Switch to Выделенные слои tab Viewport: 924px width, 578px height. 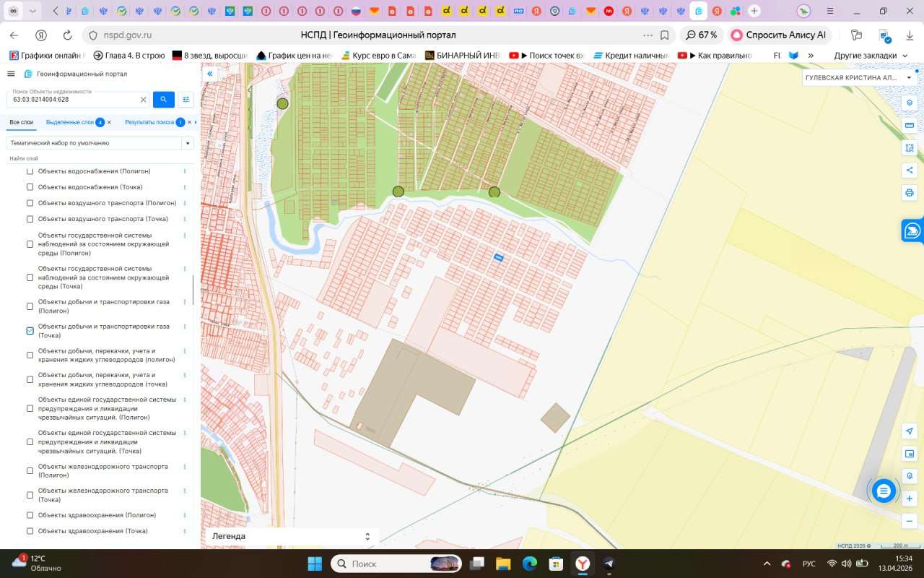pyautogui.click(x=70, y=122)
